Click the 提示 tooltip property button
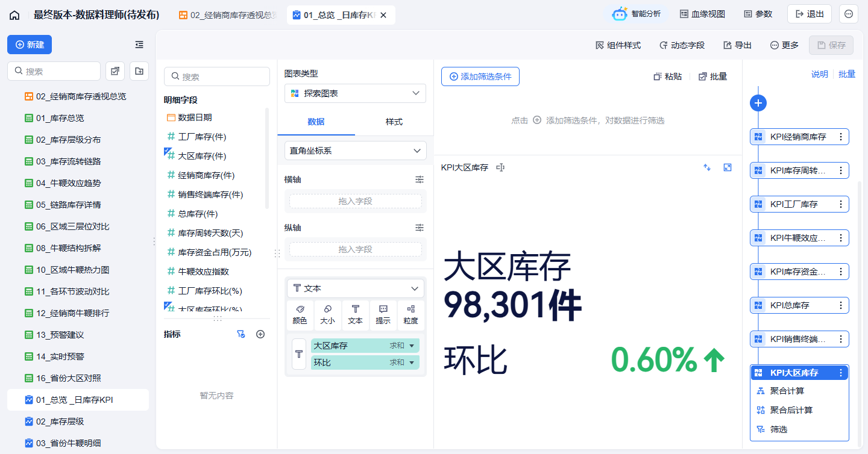The image size is (868, 454). click(x=383, y=316)
